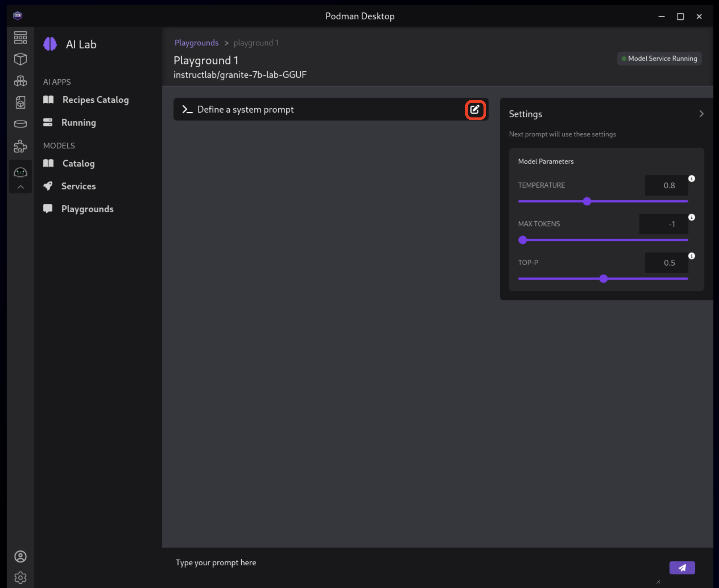Expand the Settings panel chevron
This screenshot has height=588, width=719.
click(x=701, y=114)
